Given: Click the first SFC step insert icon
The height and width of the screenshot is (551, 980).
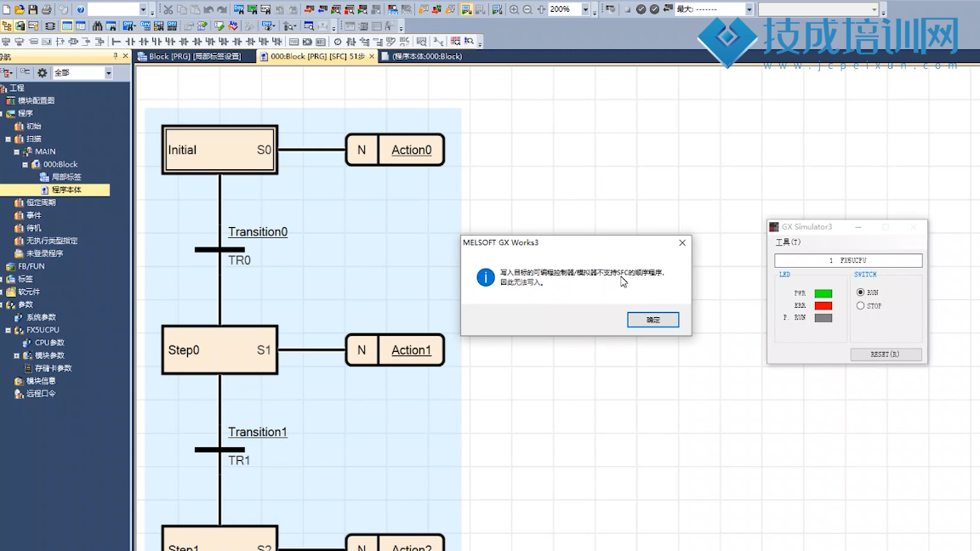Looking at the screenshot, I should coord(6,41).
